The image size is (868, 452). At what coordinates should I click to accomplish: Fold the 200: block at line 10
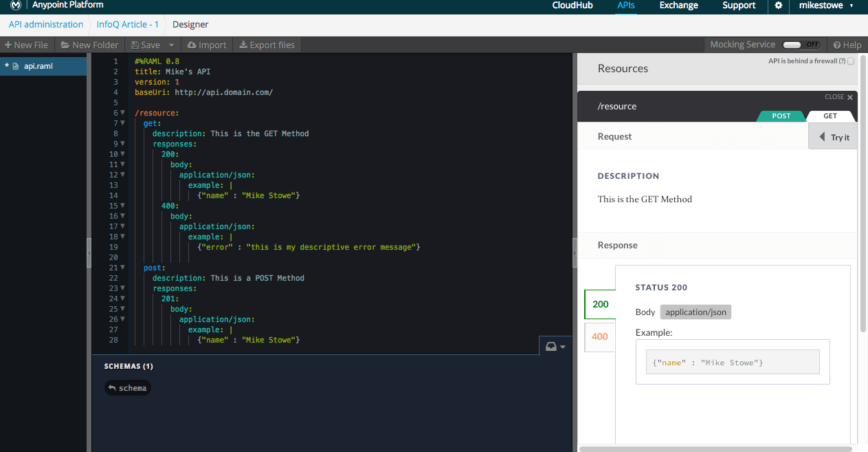(122, 154)
